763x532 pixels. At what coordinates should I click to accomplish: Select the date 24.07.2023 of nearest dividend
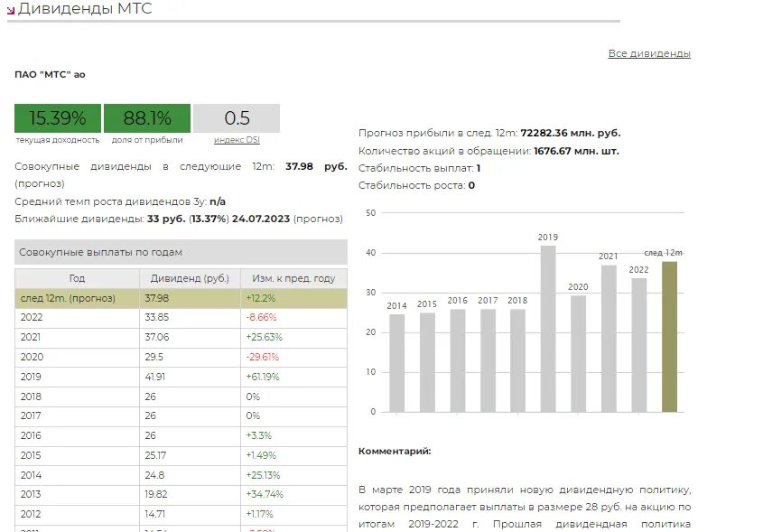coord(261,219)
